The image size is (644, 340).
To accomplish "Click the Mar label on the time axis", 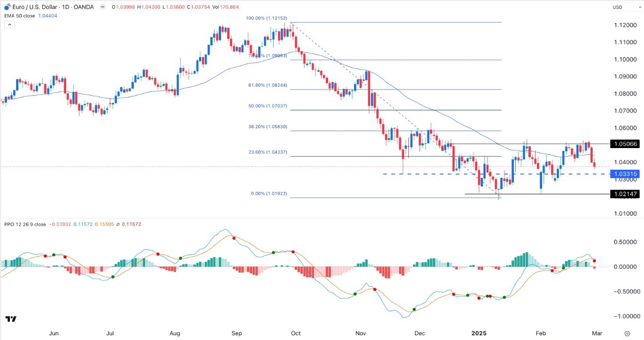I will point(598,333).
